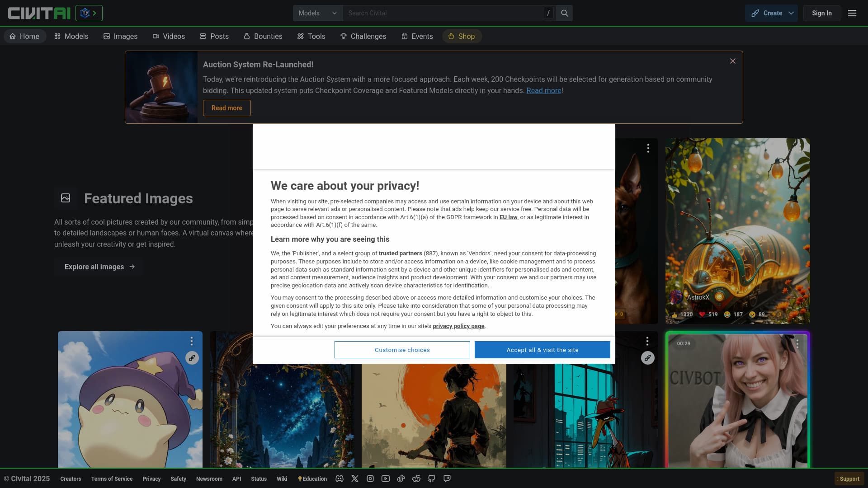Open the Bounties section in the navigation
The width and height of the screenshot is (868, 488).
tap(263, 36)
